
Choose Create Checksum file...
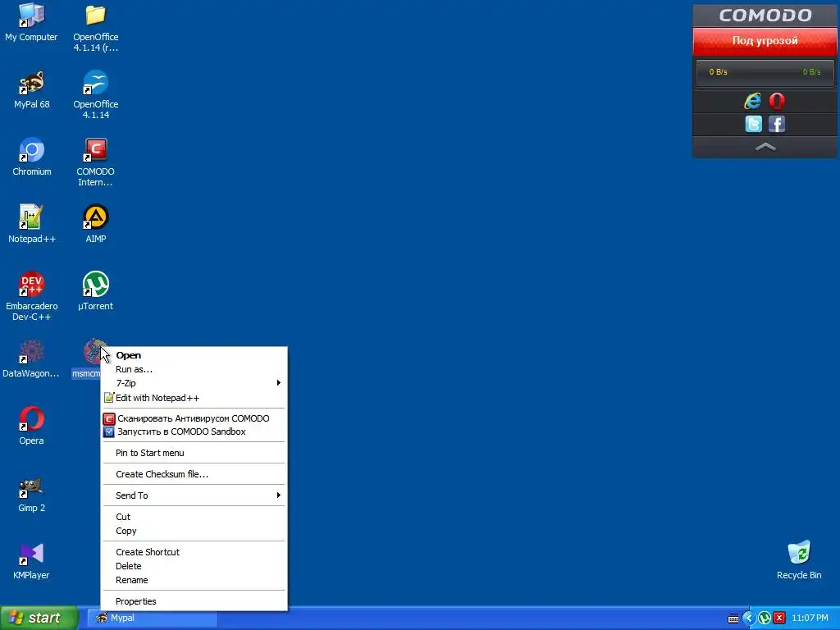click(194, 474)
